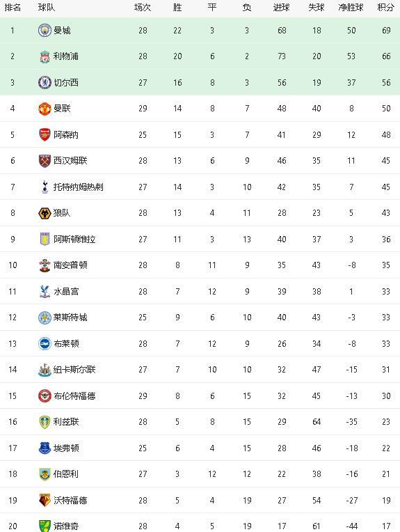
Task: Click the 净胜球 column header
Action: 351,8
